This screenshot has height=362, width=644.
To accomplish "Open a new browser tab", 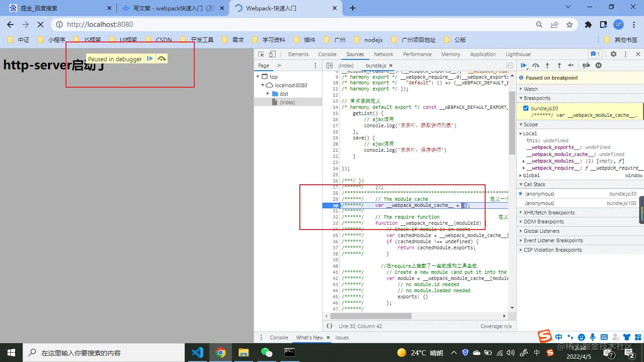I will (x=353, y=8).
